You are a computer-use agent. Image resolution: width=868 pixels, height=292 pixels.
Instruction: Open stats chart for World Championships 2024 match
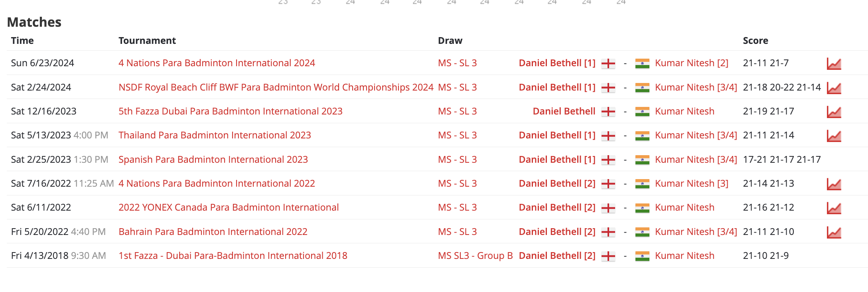pos(834,88)
